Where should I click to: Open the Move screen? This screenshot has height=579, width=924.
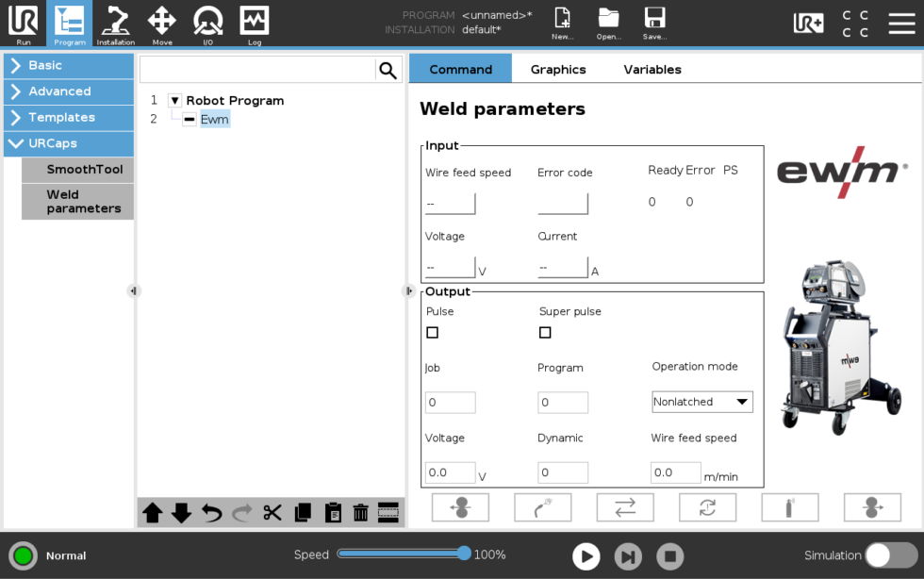[x=162, y=25]
